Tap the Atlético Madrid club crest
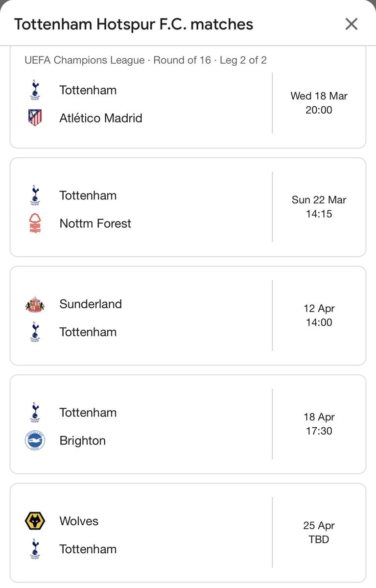The width and height of the screenshot is (376, 588). click(35, 118)
